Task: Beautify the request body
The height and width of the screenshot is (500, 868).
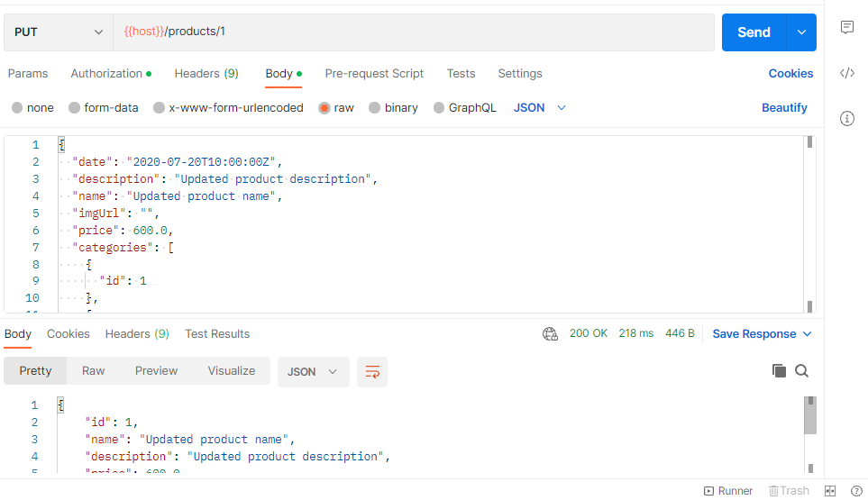Action: click(784, 108)
